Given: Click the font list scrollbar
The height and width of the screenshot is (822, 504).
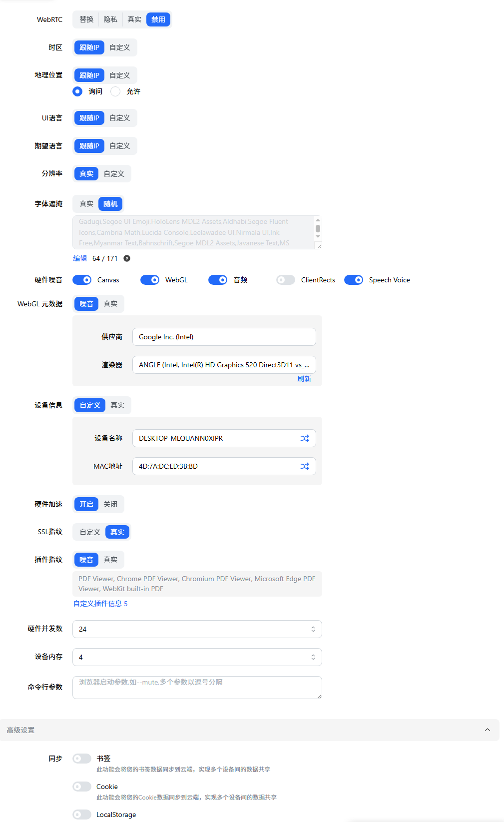Looking at the screenshot, I should 318,229.
